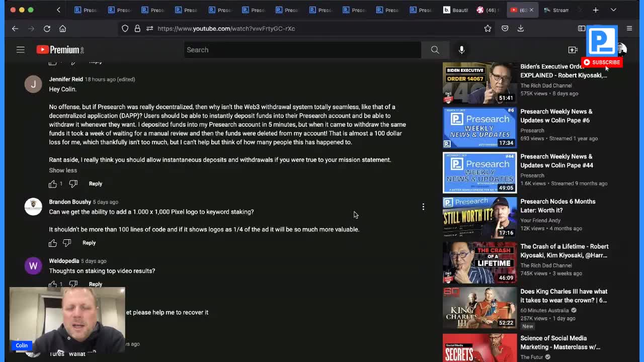Click '18 hours ago (edited)' timestamp
The image size is (644, 362).
click(x=110, y=79)
